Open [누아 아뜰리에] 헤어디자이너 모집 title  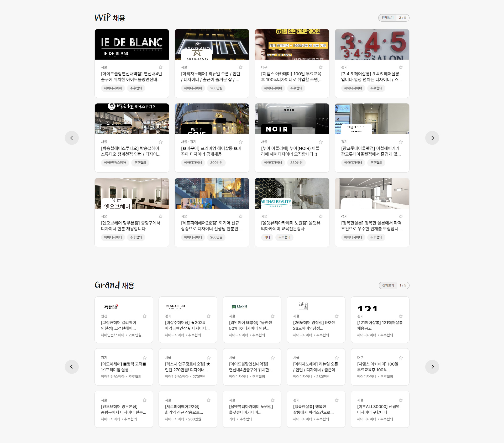pyautogui.click(x=290, y=151)
